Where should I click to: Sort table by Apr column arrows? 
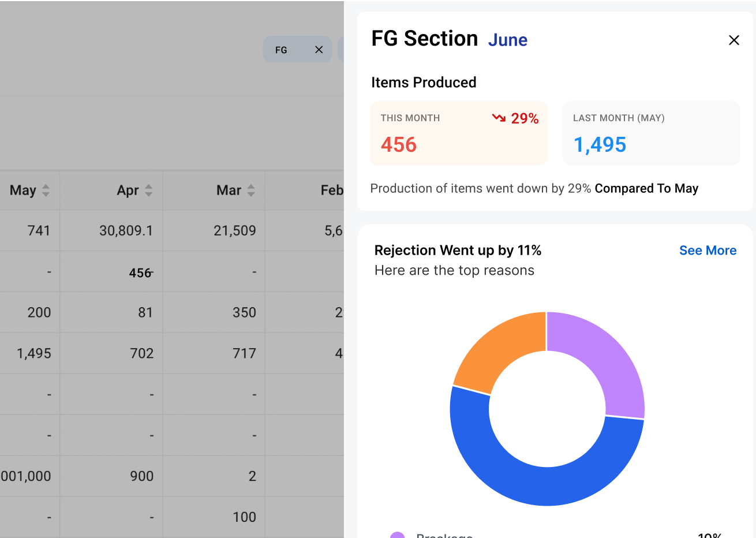click(148, 190)
